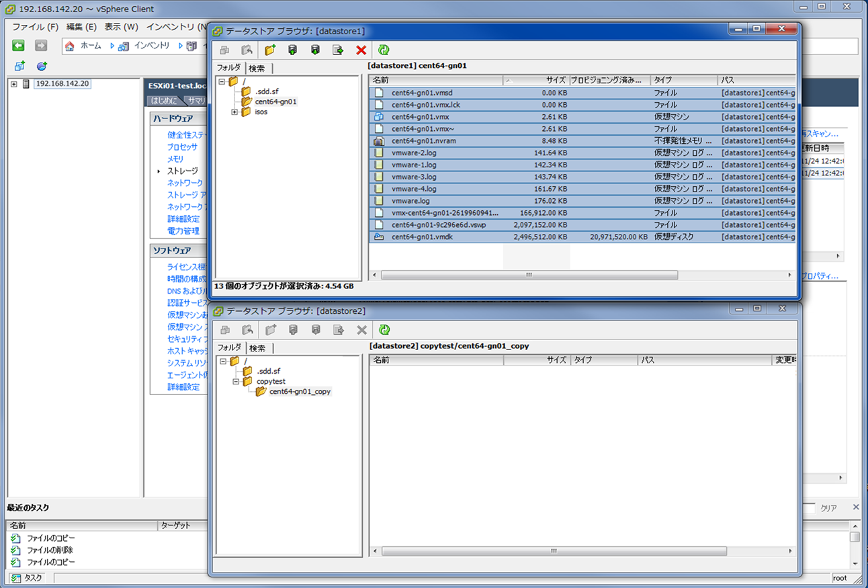
Task: Open ネットワーク hardware link
Action: point(185,183)
